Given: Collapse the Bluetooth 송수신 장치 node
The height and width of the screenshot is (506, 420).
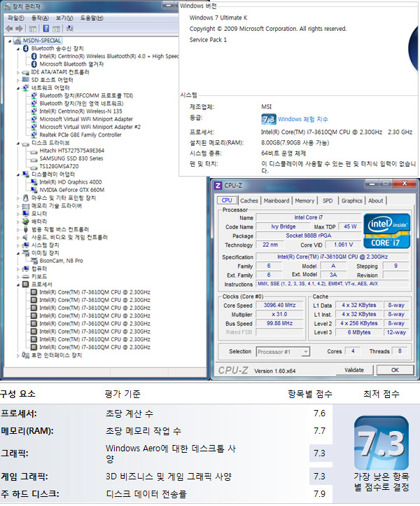Looking at the screenshot, I should coord(18,49).
